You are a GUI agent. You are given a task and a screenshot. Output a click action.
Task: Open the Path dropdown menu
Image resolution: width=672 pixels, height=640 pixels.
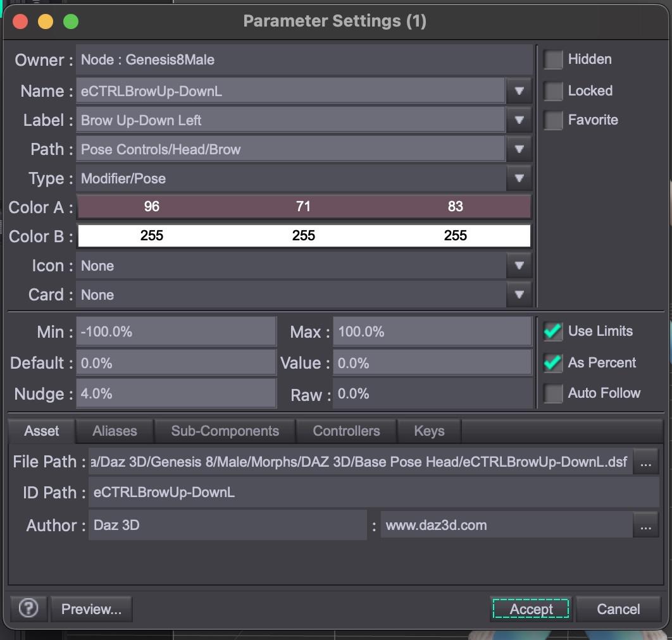(519, 149)
